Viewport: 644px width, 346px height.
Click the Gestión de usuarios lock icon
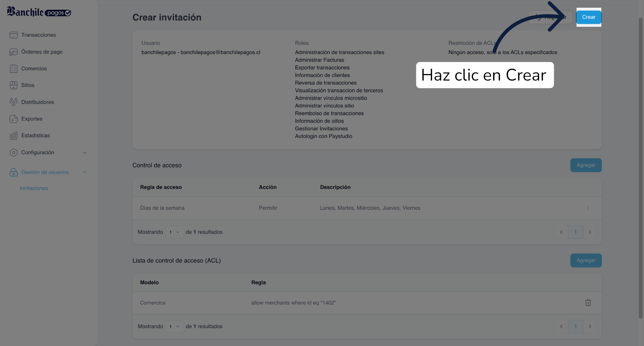coord(13,172)
